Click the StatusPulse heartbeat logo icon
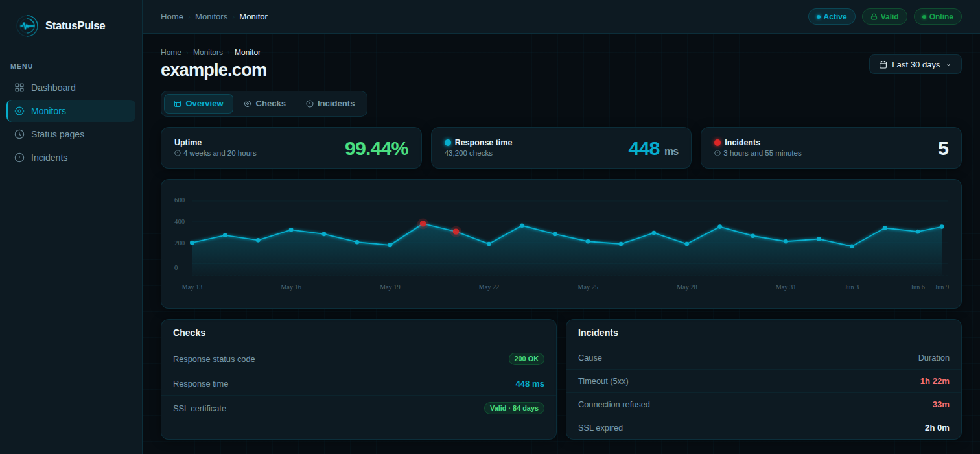 (27, 26)
